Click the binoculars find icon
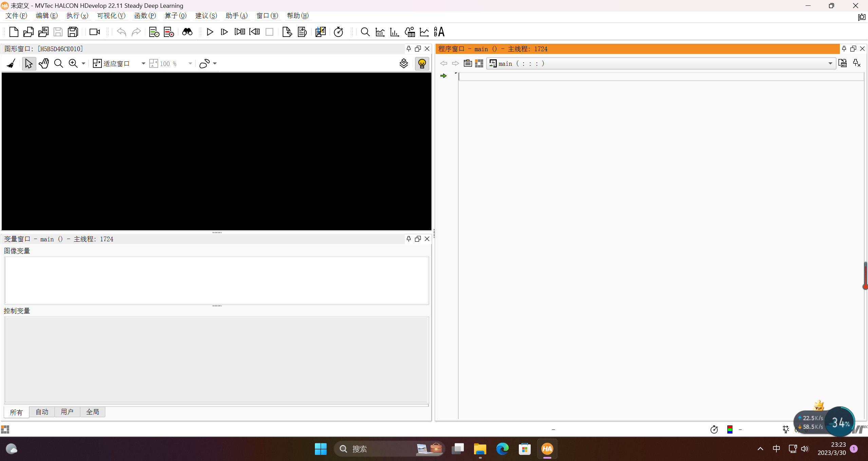The image size is (868, 461). (187, 32)
